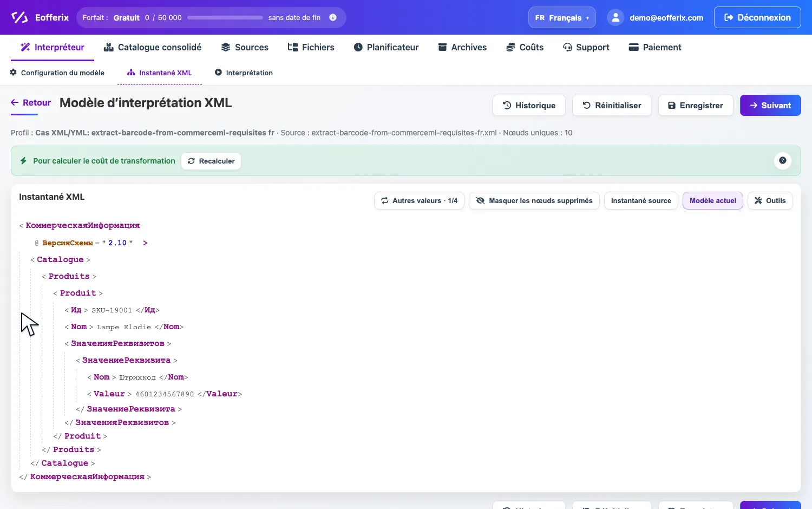Switch to Instantané source view
This screenshot has width=812, height=509.
641,200
